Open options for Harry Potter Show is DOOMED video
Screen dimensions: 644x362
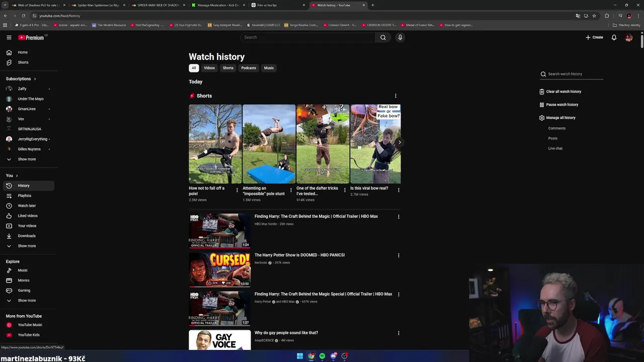coord(398,255)
